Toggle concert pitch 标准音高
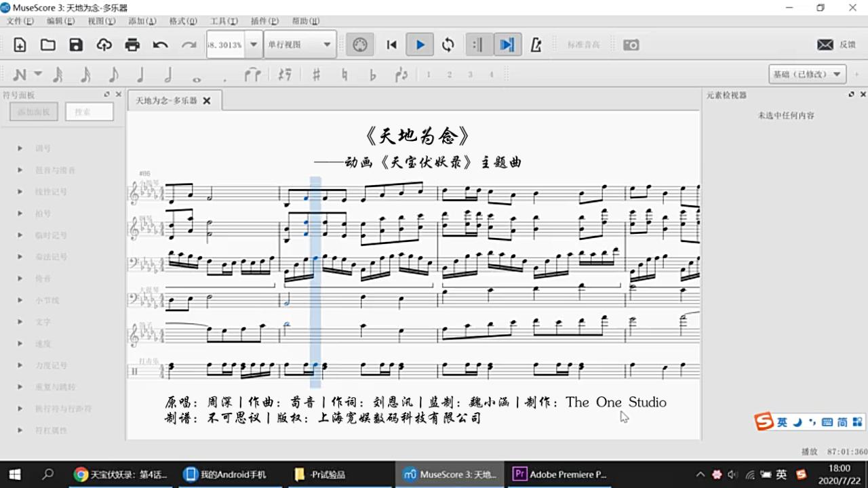868x488 pixels. click(x=583, y=45)
